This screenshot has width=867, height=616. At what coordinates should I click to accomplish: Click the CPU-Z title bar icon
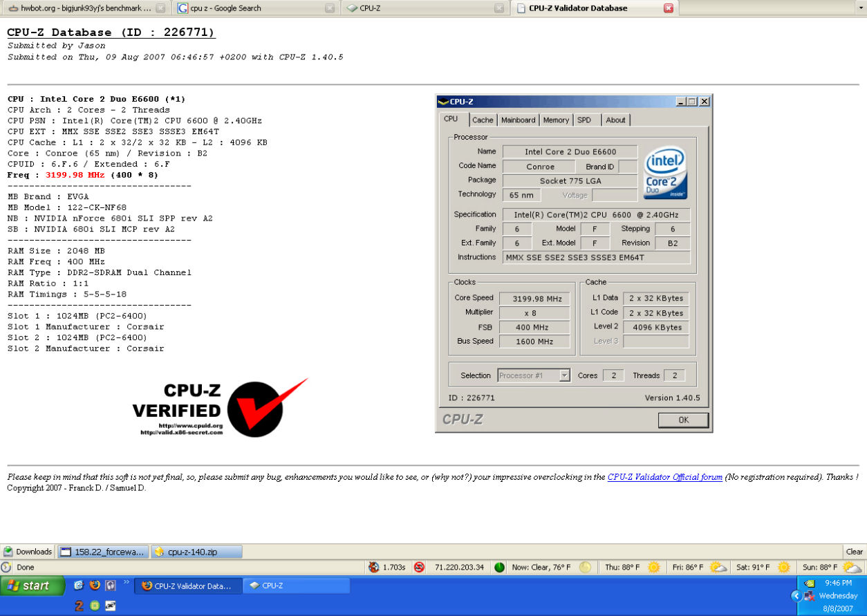pos(444,102)
